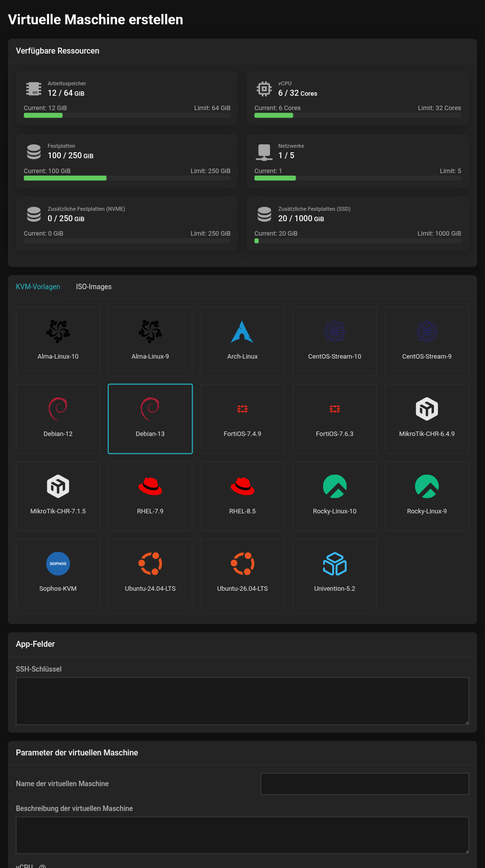Focus the SSH-Schlüssel text area

[242, 701]
